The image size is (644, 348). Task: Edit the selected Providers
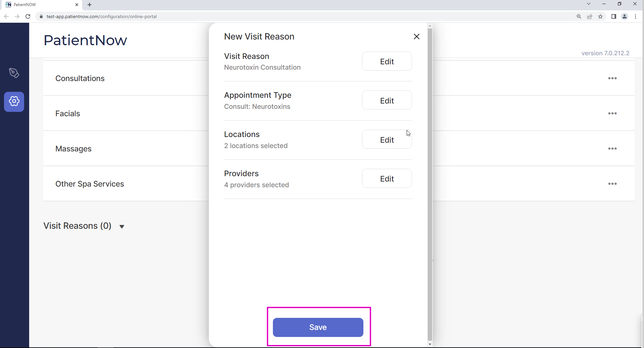(x=387, y=179)
